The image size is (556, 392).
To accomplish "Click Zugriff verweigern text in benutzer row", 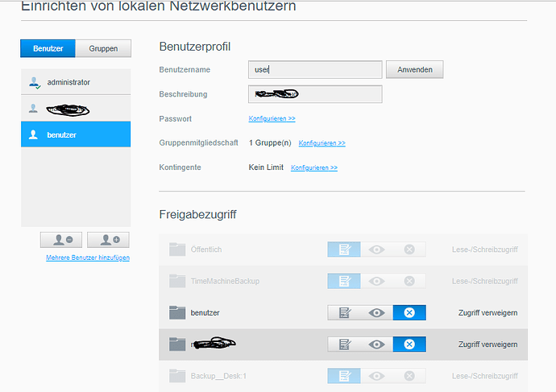I will (x=488, y=312).
